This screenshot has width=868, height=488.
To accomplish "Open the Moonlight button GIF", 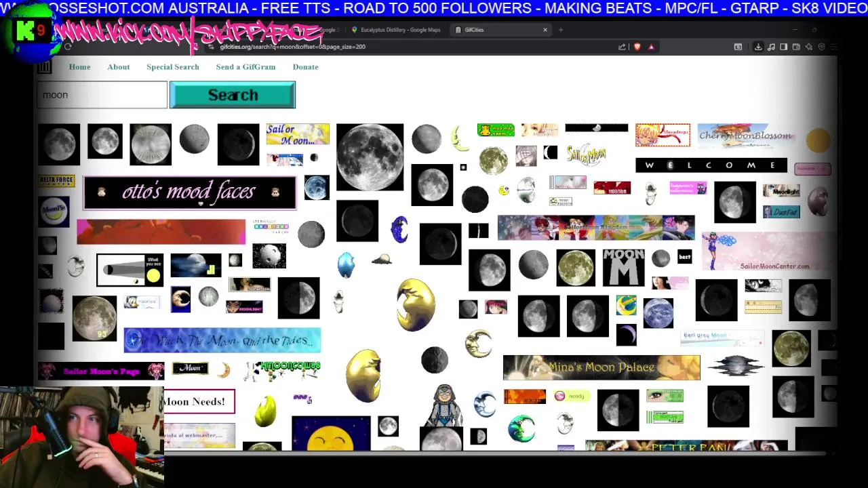I will (781, 191).
